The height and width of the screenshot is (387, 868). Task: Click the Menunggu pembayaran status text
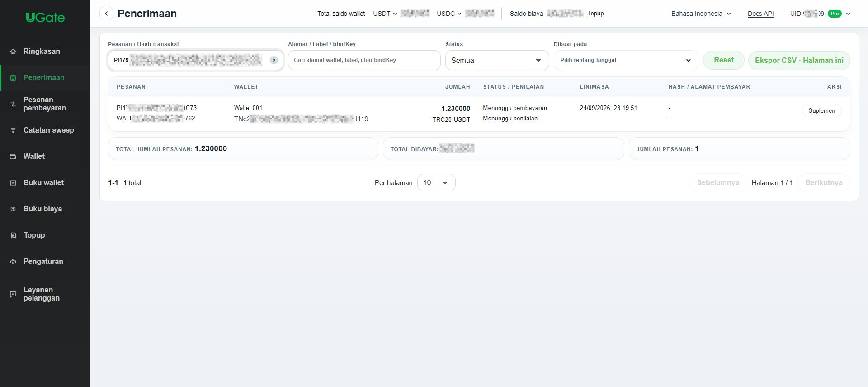point(515,108)
